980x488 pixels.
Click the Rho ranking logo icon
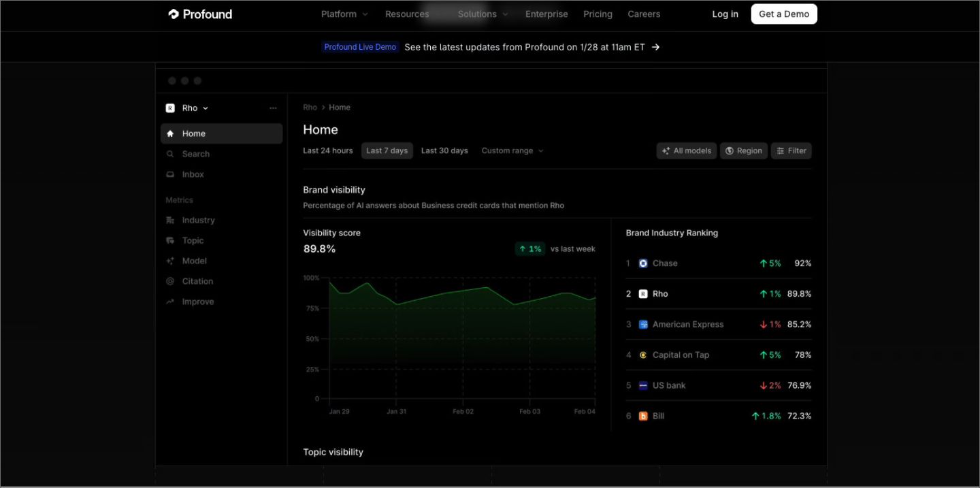[x=643, y=294]
